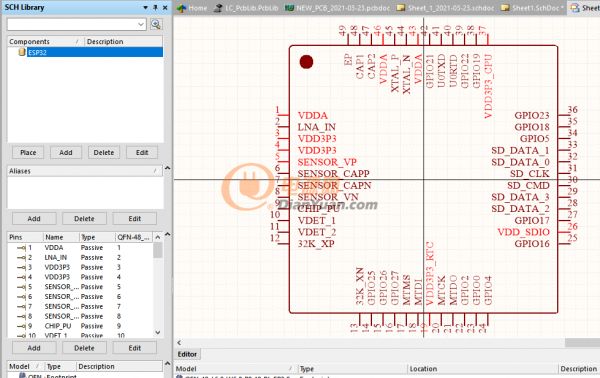Image resolution: width=600 pixels, height=378 pixels.
Task: Click the Editor tab below the canvas
Action: tap(187, 354)
